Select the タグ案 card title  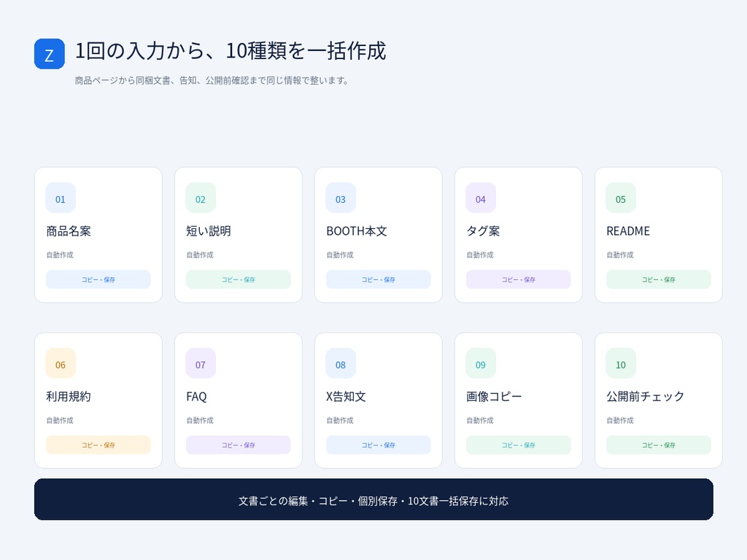pyautogui.click(x=483, y=231)
